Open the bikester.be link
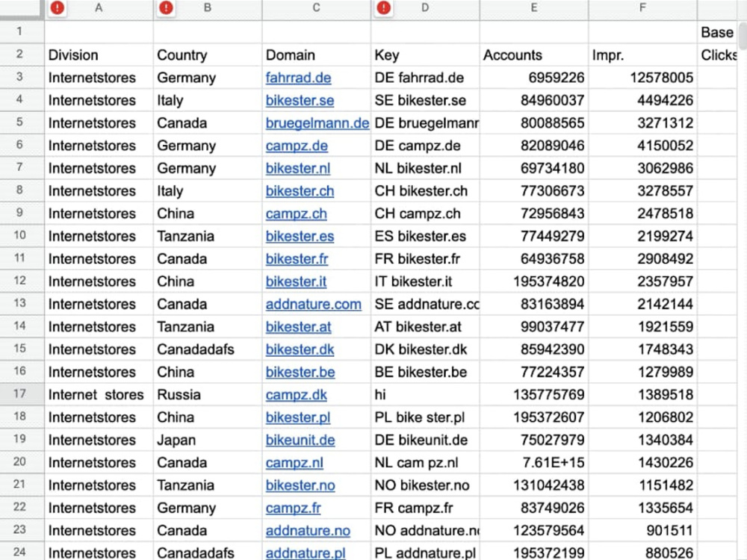747x560 pixels. pyautogui.click(x=300, y=372)
